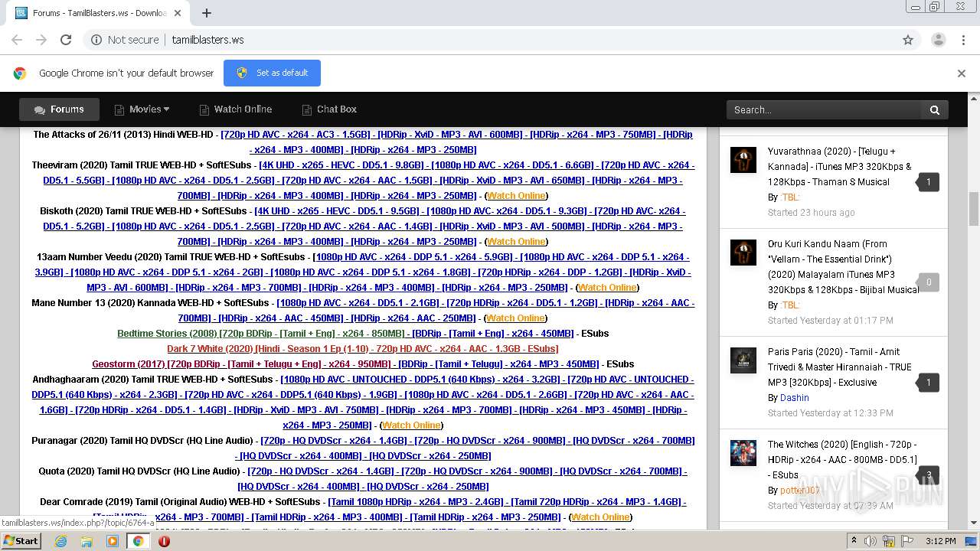Viewport: 980px width, 551px height.
Task: Open Paris Paris (2020) topic thumbnail
Action: click(x=743, y=360)
